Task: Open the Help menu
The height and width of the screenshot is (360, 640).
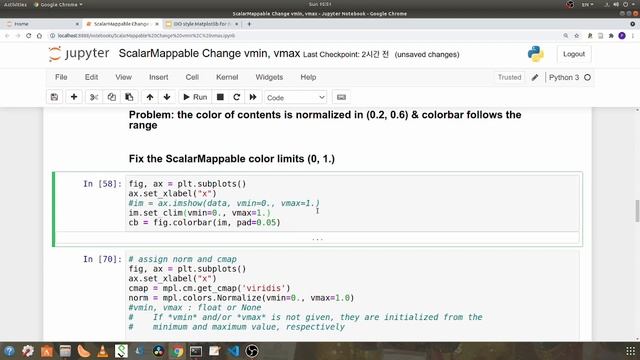Action: 308,77
